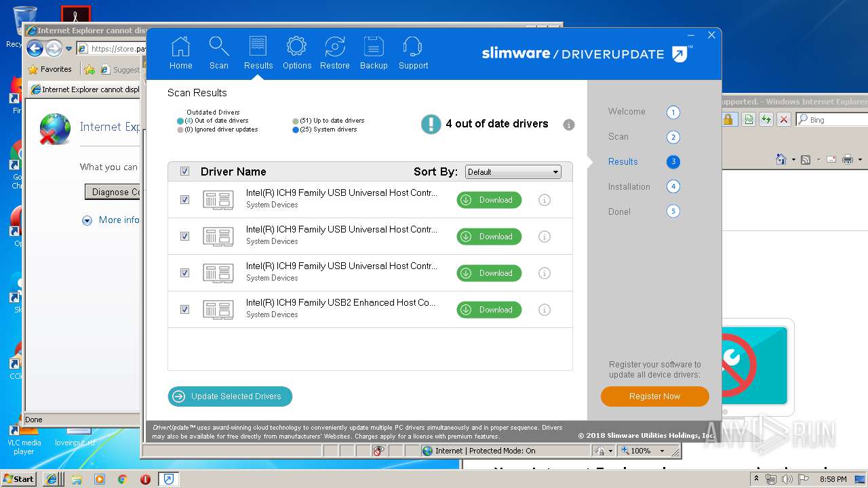Click the lock security icon in right IE window
Image resolution: width=868 pixels, height=488 pixels.
(x=728, y=120)
